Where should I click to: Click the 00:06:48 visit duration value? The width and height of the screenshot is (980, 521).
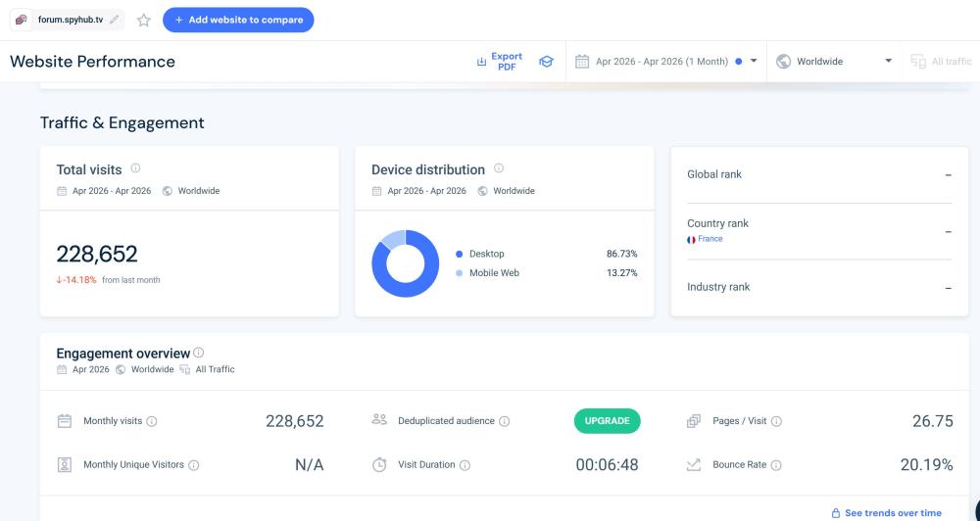click(607, 465)
